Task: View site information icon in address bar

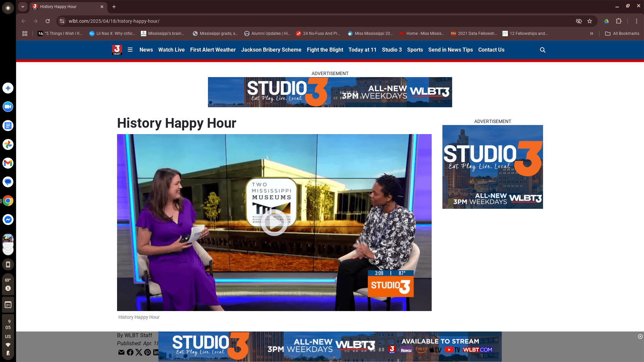Action: [x=62, y=21]
